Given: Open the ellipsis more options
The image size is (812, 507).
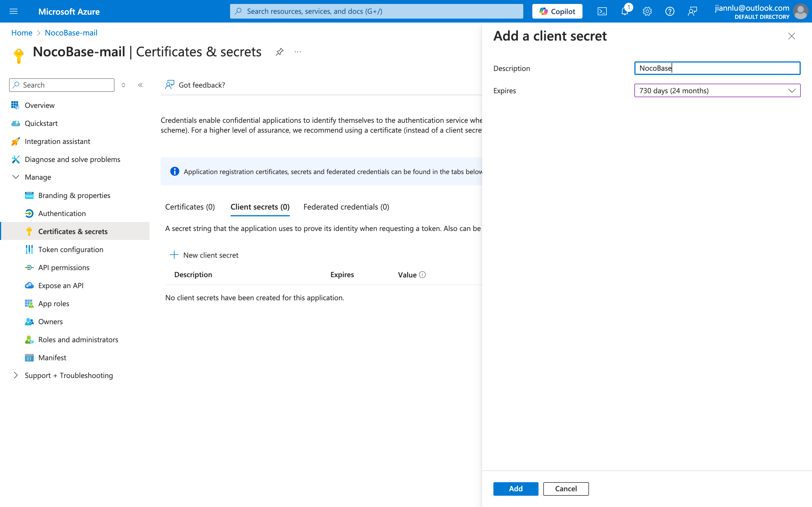Looking at the screenshot, I should (x=298, y=52).
